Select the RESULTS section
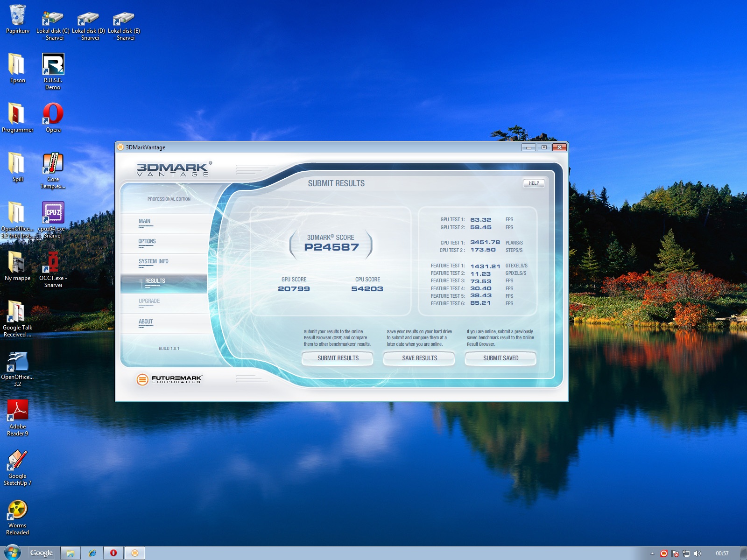This screenshot has width=747, height=560. click(x=164, y=283)
